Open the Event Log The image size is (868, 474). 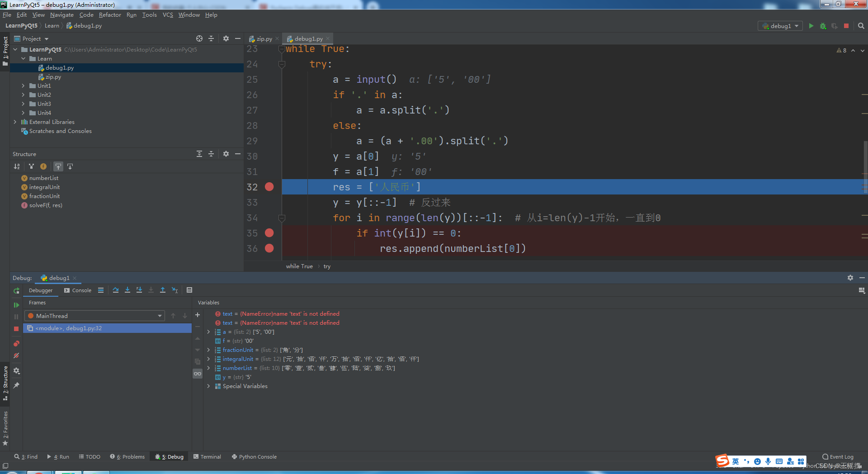[838, 456]
